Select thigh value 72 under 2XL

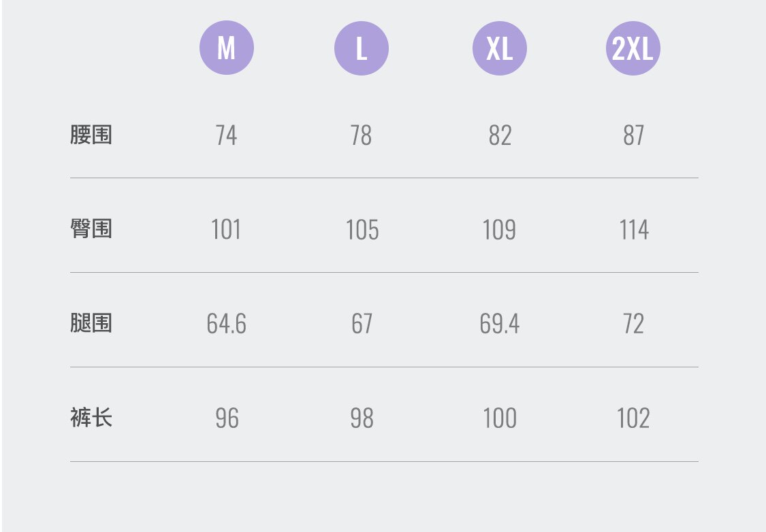pos(633,323)
